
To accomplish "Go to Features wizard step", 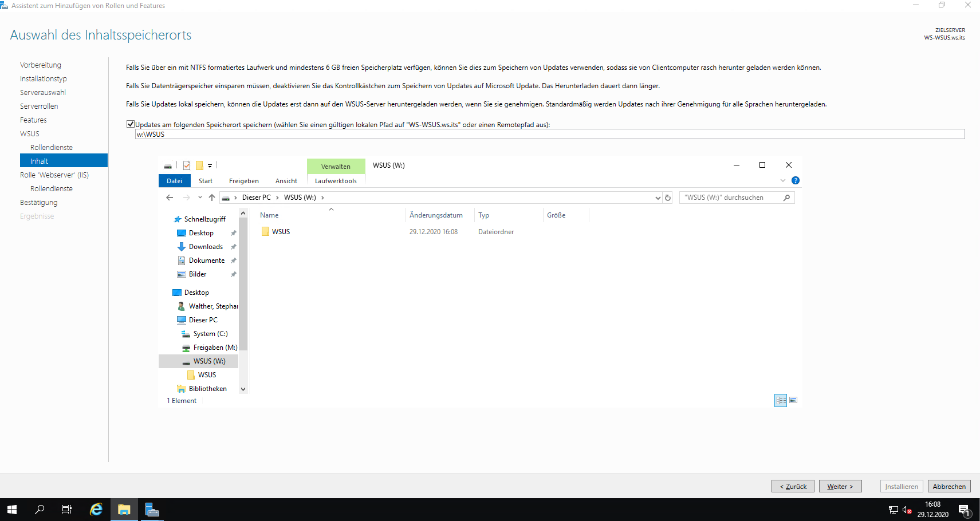I will coord(33,120).
